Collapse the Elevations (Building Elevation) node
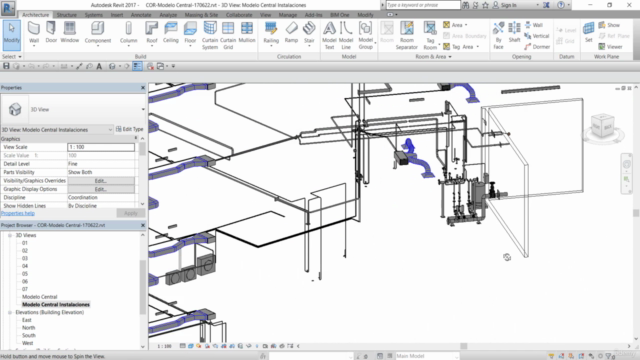 pos(10,312)
